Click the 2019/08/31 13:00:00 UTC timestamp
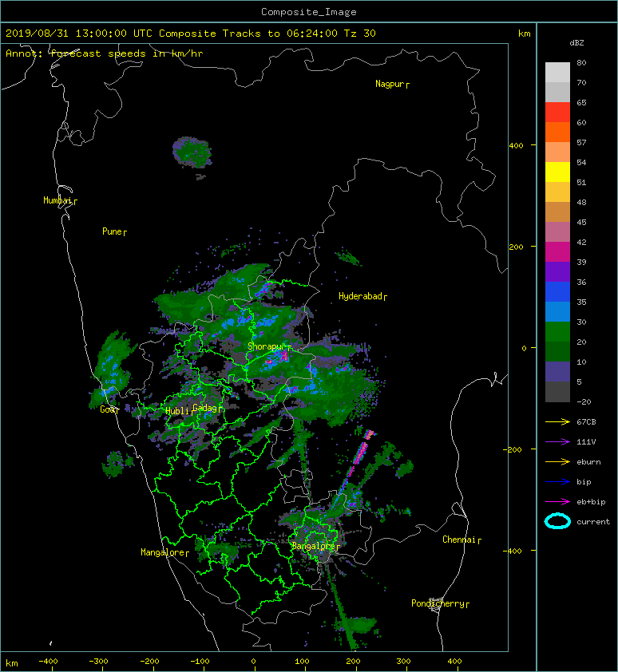 pos(79,34)
